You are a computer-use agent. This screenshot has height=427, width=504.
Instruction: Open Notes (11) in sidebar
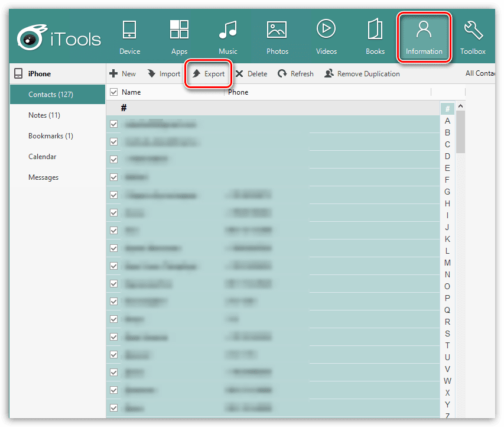pyautogui.click(x=44, y=115)
